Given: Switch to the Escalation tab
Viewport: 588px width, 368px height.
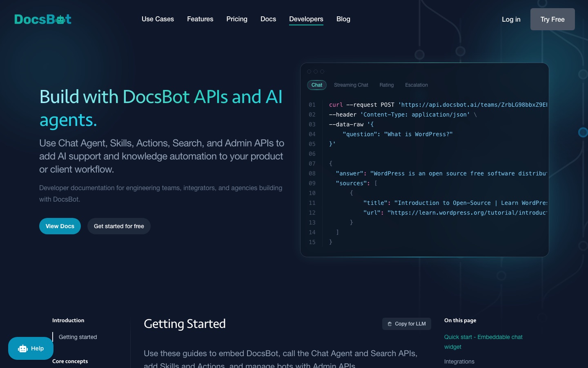Looking at the screenshot, I should click(x=416, y=85).
